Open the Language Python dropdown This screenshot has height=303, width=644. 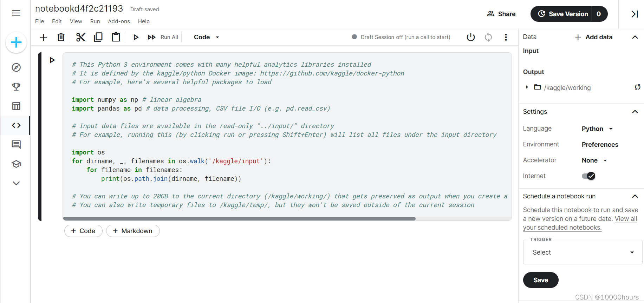(x=597, y=129)
